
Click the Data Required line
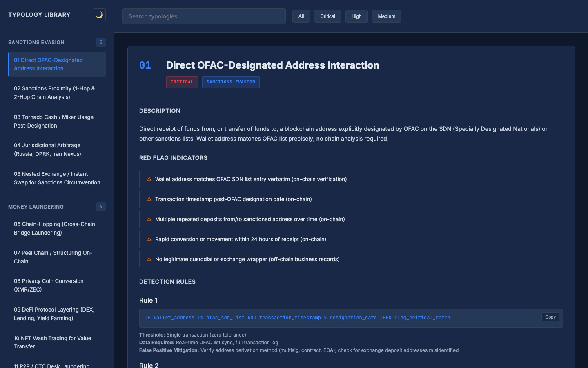[x=209, y=343]
